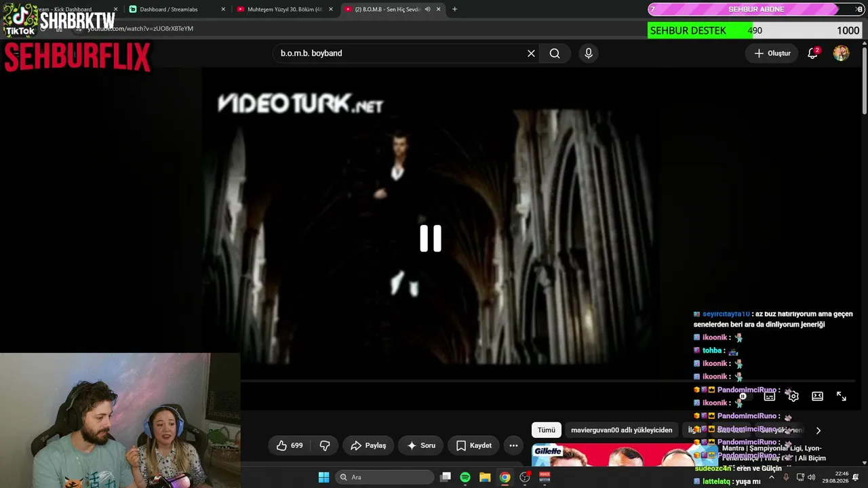Expand the Oluştur create menu
868x488 pixels.
pyautogui.click(x=772, y=54)
